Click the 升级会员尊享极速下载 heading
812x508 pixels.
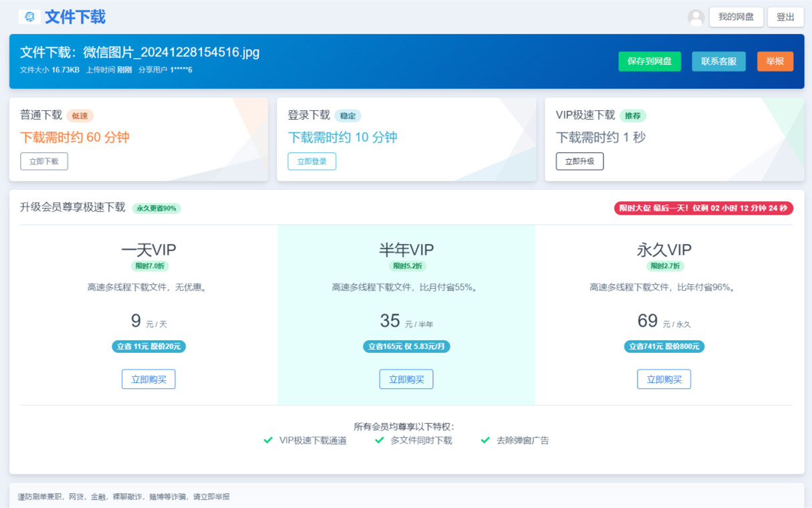tap(73, 207)
